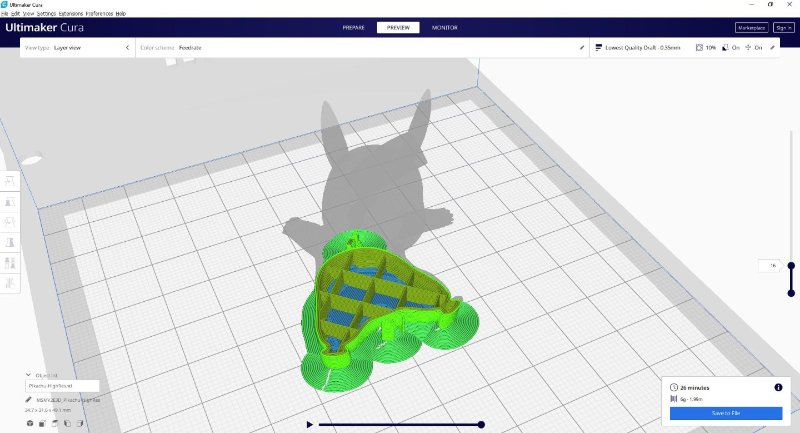Screen dimensions: 800x433
Task: Click the top handle of layer slider
Action: tap(791, 266)
